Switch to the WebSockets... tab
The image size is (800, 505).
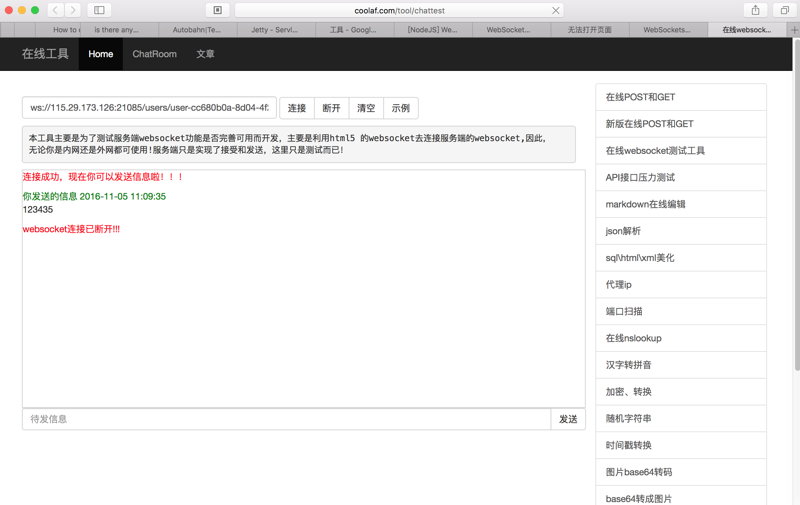coord(669,30)
